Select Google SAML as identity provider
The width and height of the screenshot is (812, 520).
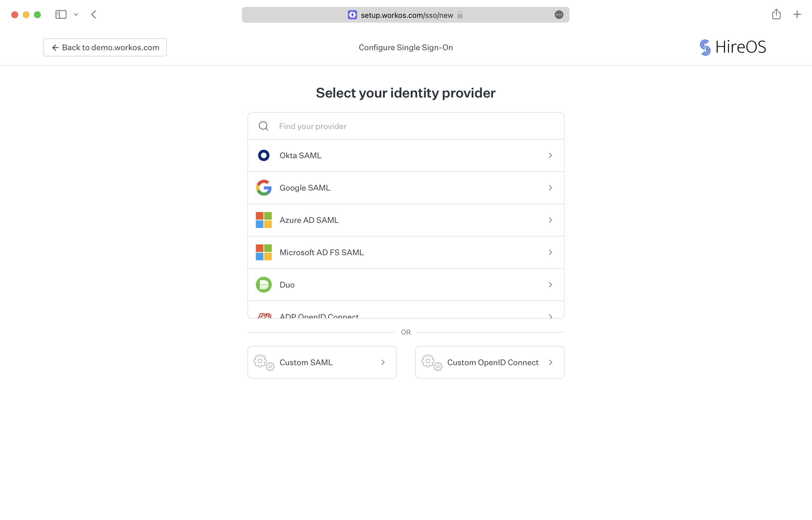click(406, 188)
